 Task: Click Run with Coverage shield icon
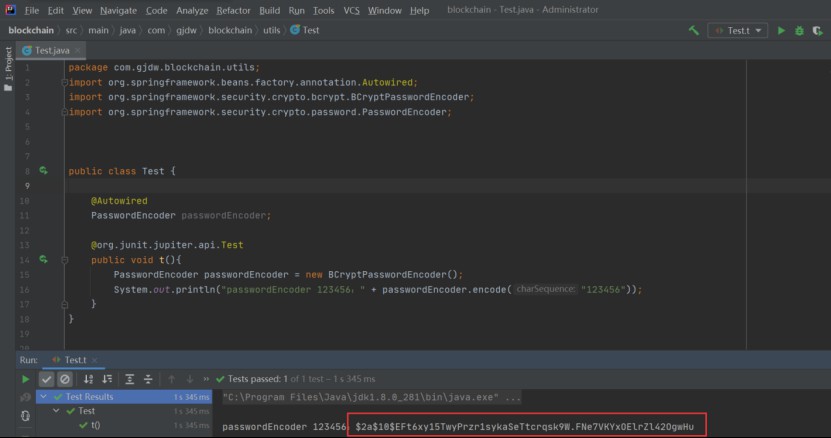tap(819, 31)
